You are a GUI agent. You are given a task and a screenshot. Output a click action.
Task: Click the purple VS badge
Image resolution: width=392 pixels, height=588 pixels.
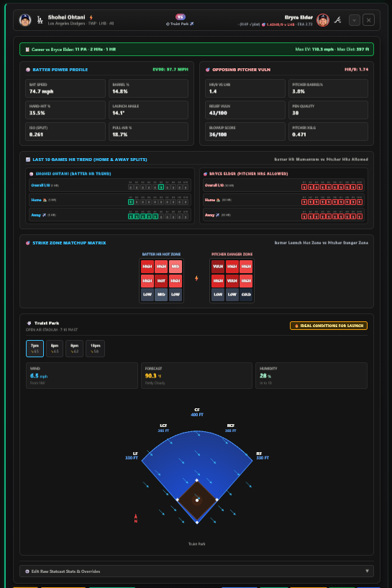(x=181, y=17)
